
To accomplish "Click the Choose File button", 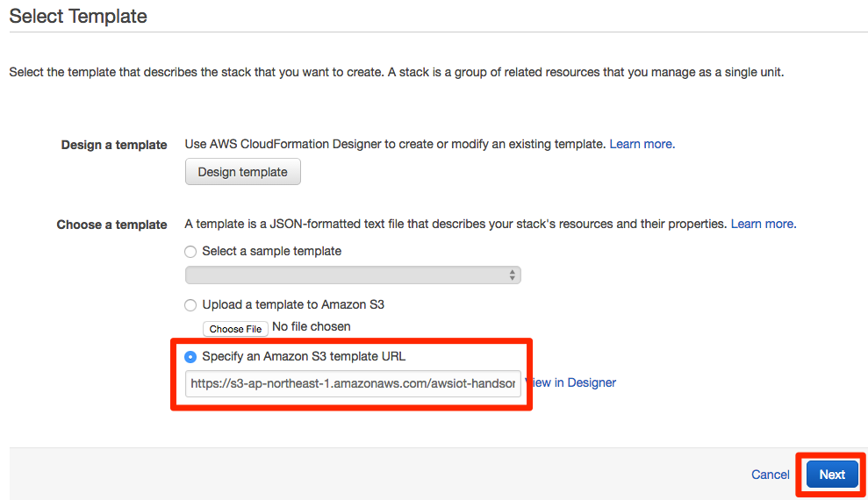I will [x=235, y=329].
